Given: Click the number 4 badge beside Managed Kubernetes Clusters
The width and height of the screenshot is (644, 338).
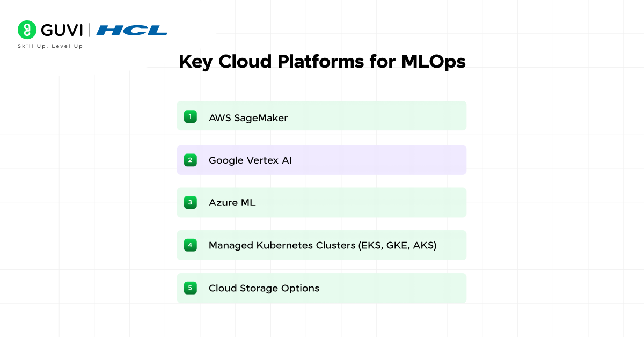Looking at the screenshot, I should pos(191,245).
